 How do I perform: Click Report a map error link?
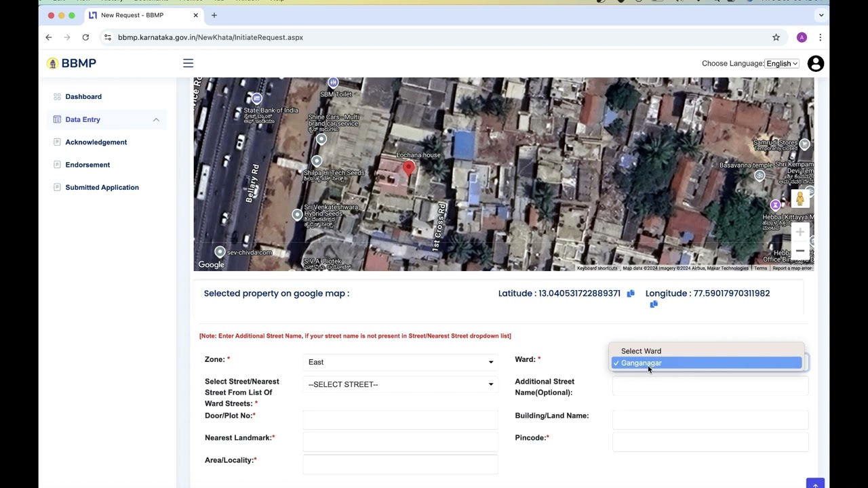coord(791,268)
